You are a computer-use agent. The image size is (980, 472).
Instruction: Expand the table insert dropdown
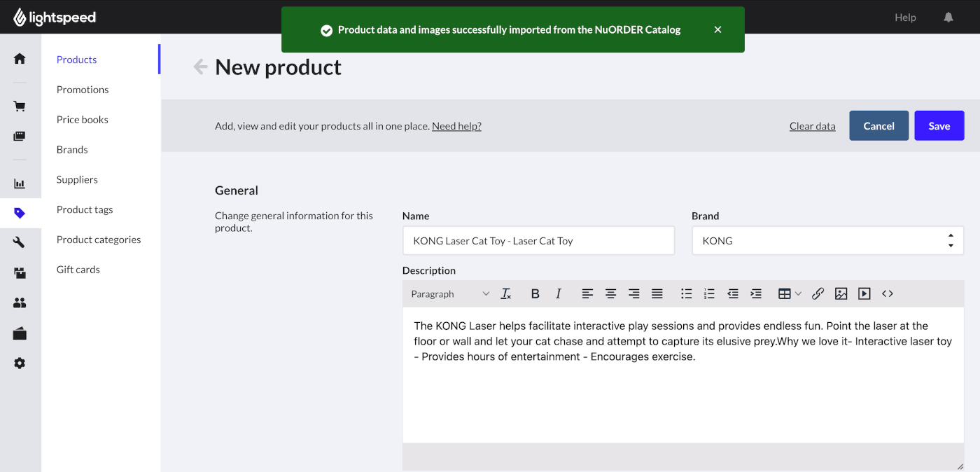coord(790,294)
